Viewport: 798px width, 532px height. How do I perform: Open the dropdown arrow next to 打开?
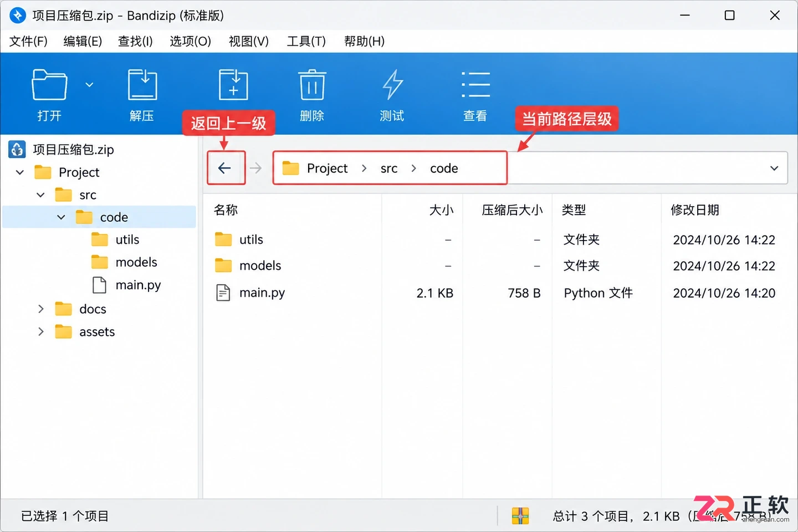tap(89, 85)
